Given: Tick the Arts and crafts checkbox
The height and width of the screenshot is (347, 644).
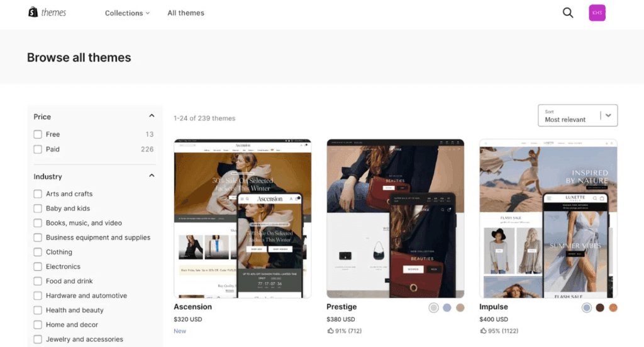Looking at the screenshot, I should coord(38,193).
